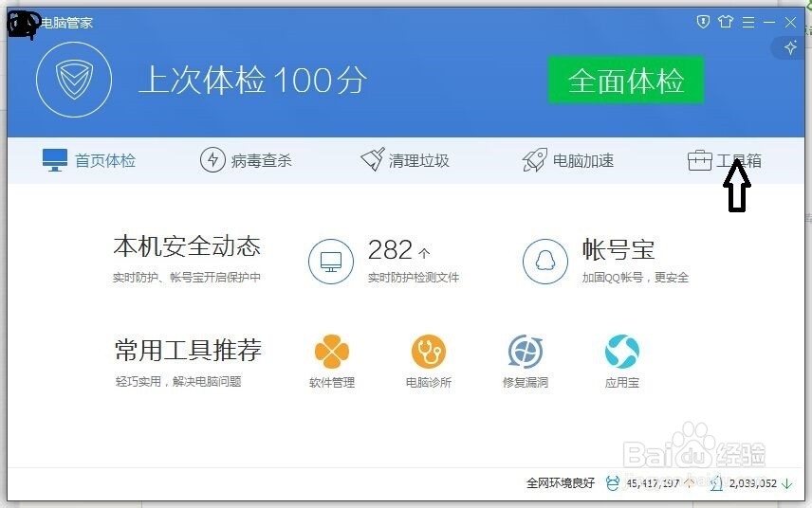The height and width of the screenshot is (508, 812).
Task: Click the 加固QQ帐号,更安全 text
Action: pyautogui.click(x=636, y=278)
